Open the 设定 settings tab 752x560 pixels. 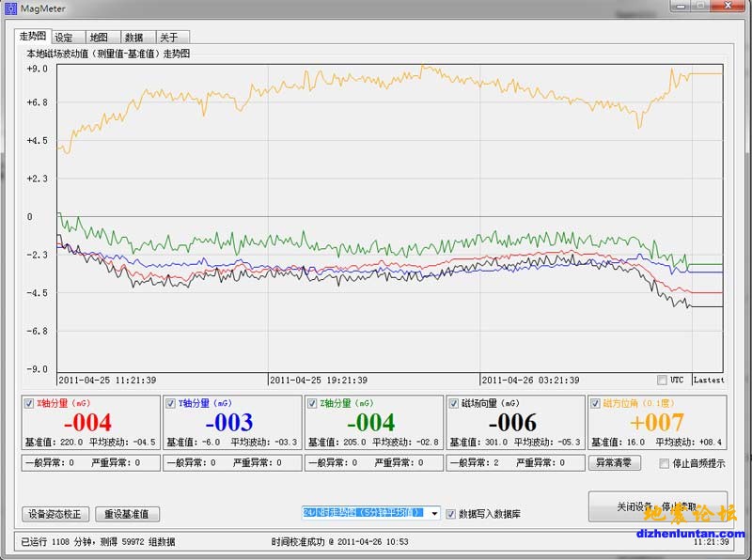64,38
